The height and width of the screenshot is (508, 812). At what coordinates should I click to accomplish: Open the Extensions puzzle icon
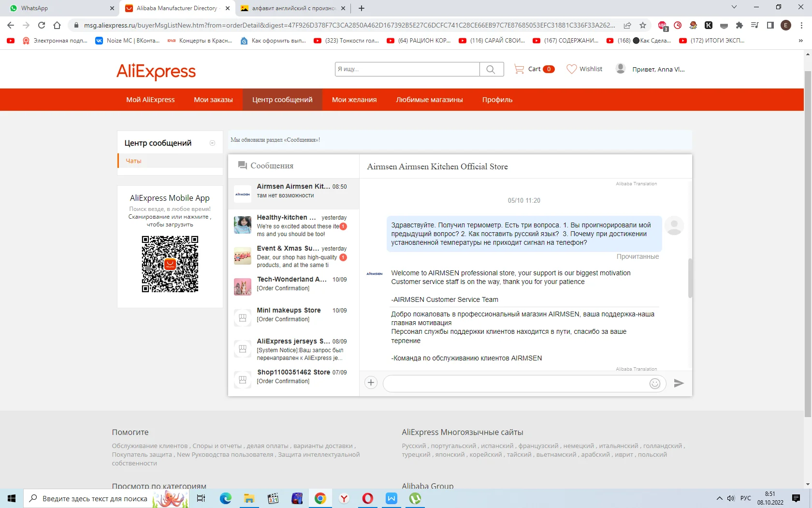pos(739,25)
